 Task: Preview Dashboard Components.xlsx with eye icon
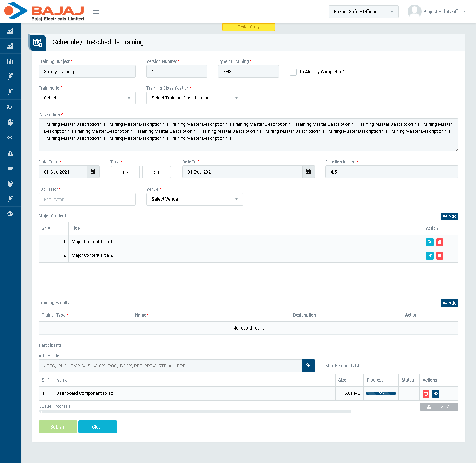click(x=436, y=394)
